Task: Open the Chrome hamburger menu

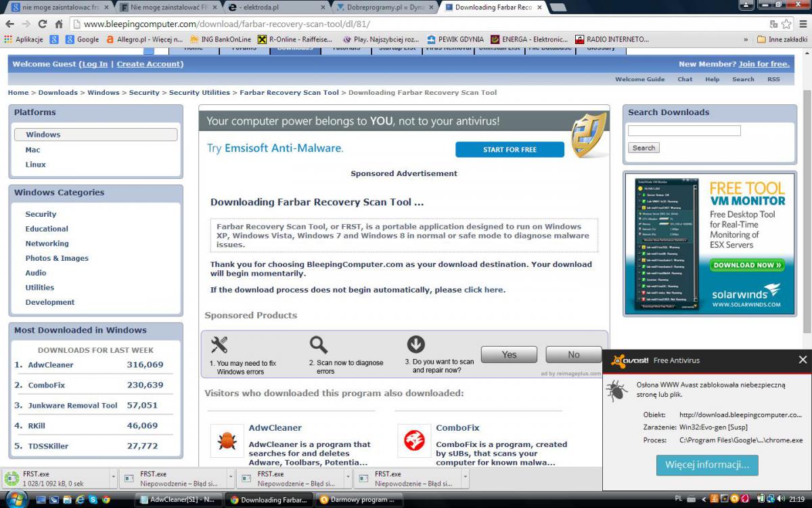Action: click(802, 24)
